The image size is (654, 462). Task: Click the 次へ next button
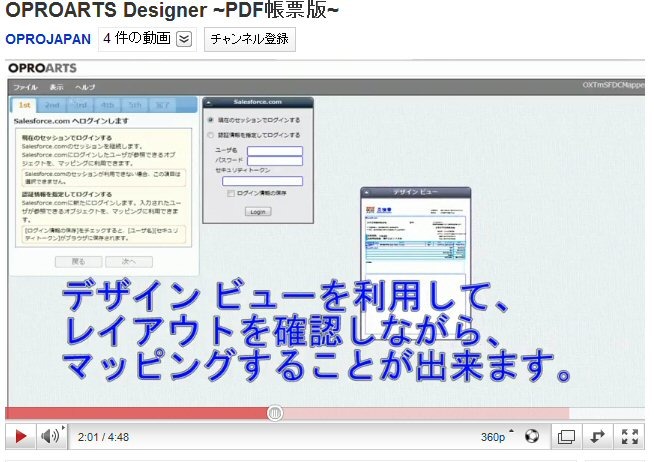click(x=129, y=261)
